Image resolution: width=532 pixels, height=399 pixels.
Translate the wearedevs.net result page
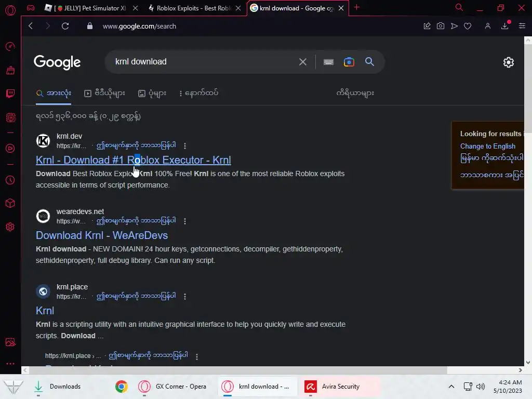tap(136, 221)
